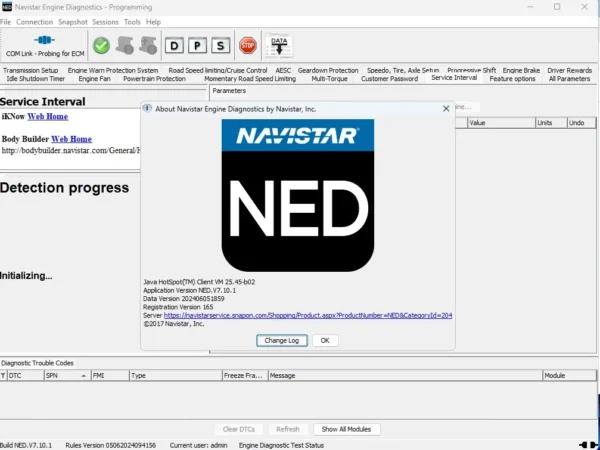Viewport: 600px width, 450px height.
Task: Click the red STOP icon
Action: 248,46
